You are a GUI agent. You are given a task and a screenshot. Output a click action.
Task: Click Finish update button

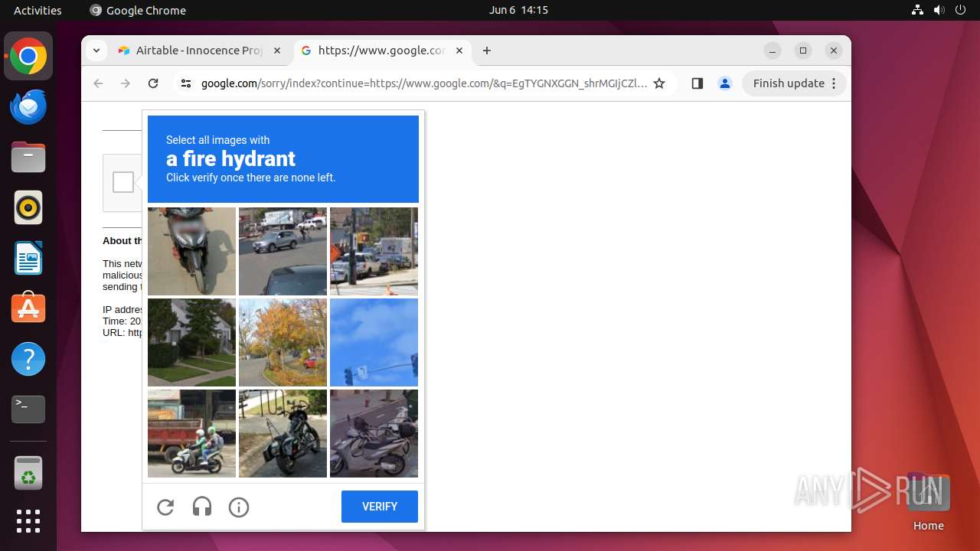coord(793,83)
